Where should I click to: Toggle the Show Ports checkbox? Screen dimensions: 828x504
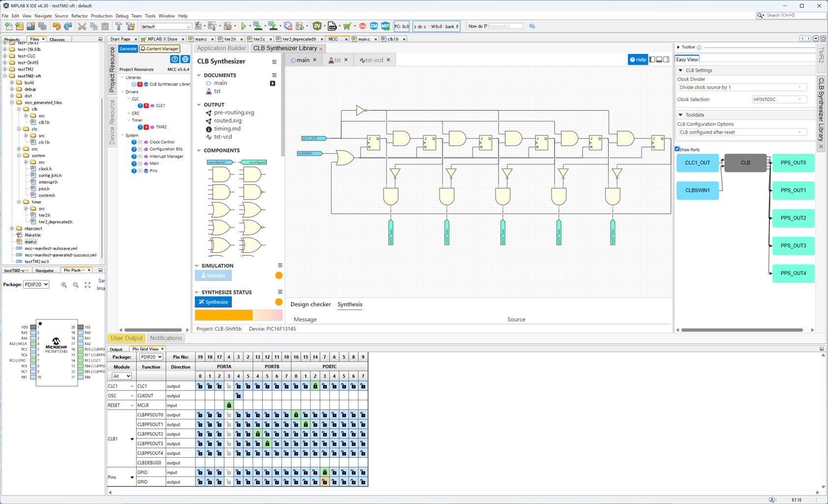click(x=677, y=149)
